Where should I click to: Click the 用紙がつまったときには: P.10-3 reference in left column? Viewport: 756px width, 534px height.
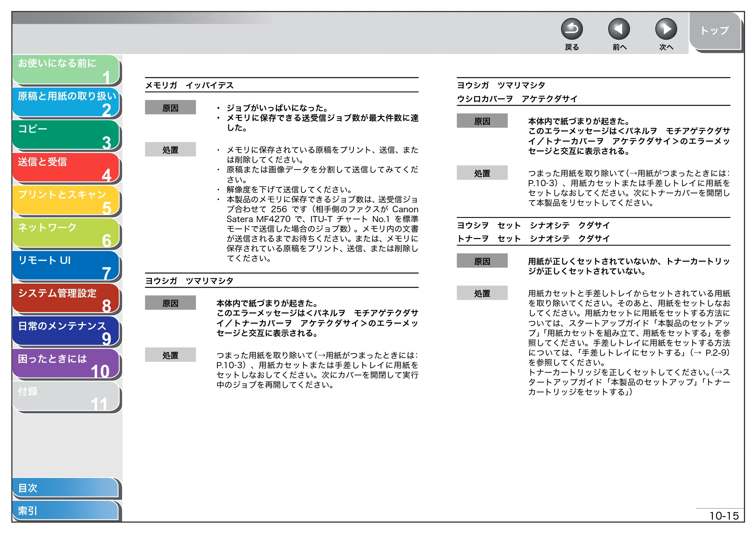coord(317,360)
